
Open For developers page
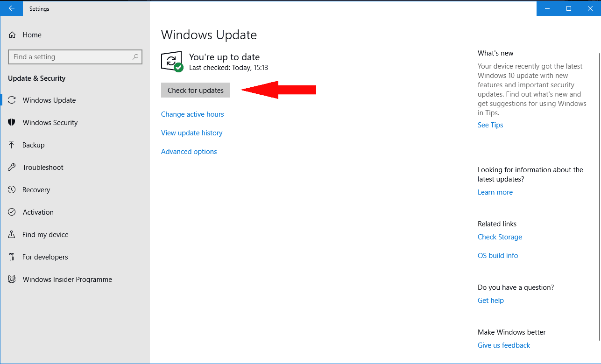(75, 257)
